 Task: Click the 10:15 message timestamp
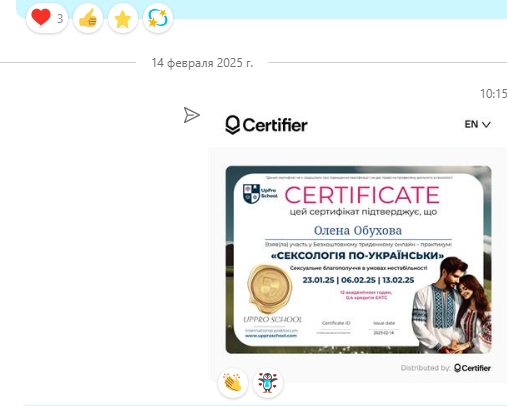pyautogui.click(x=493, y=94)
